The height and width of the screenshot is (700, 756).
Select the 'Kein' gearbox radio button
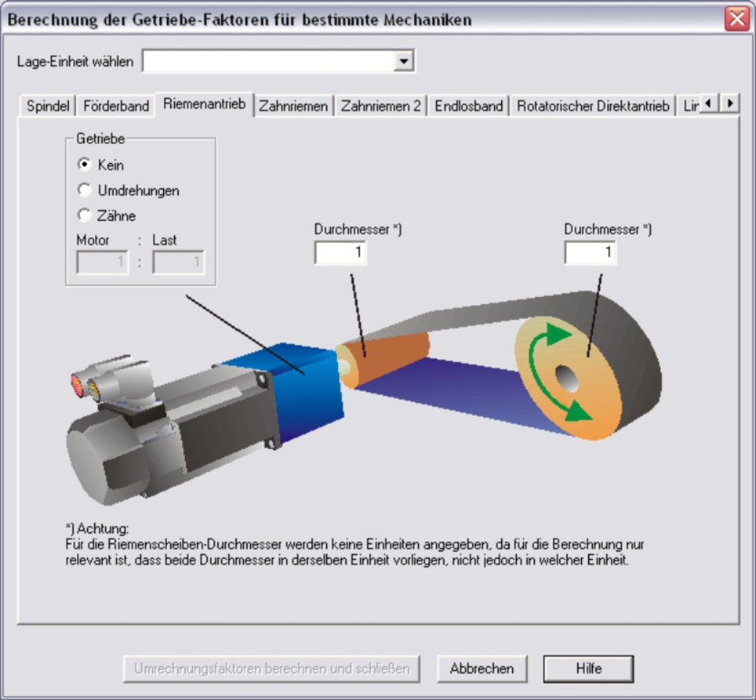pos(83,165)
